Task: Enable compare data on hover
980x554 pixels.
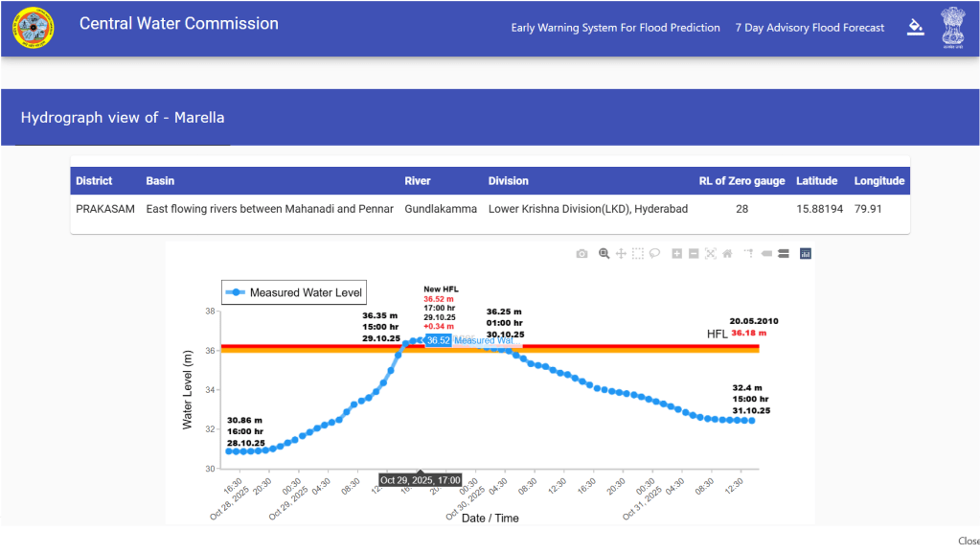Action: pos(783,254)
